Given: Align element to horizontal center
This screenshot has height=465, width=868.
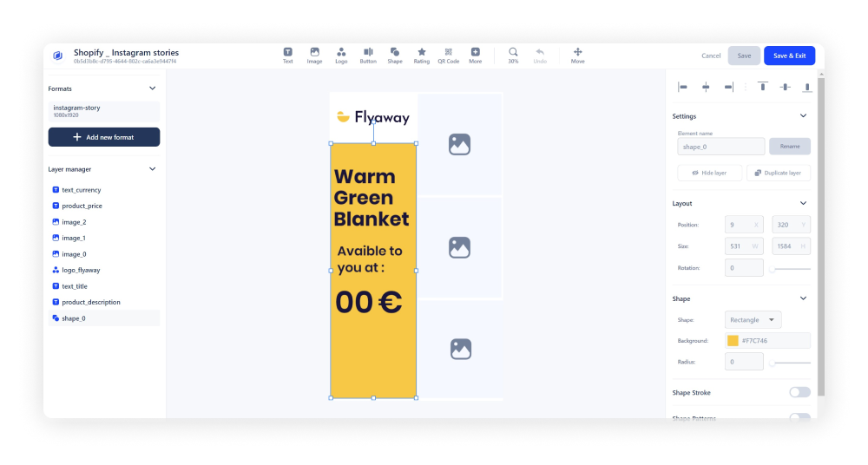Looking at the screenshot, I should click(x=706, y=87).
